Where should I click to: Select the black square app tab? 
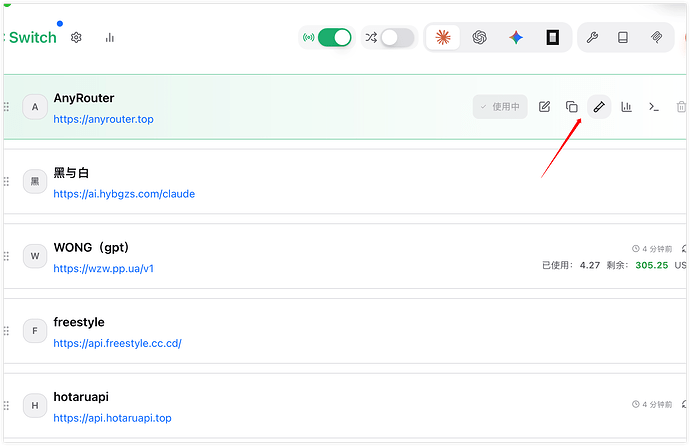(x=553, y=37)
